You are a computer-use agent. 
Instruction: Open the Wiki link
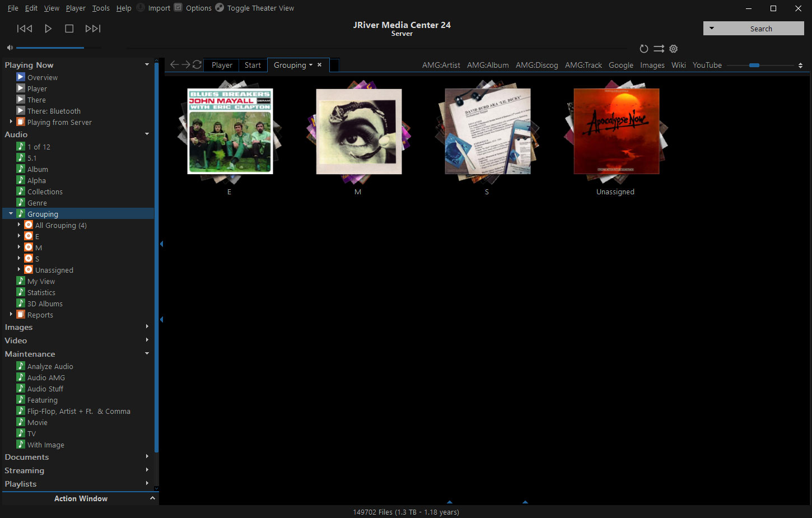[679, 65]
